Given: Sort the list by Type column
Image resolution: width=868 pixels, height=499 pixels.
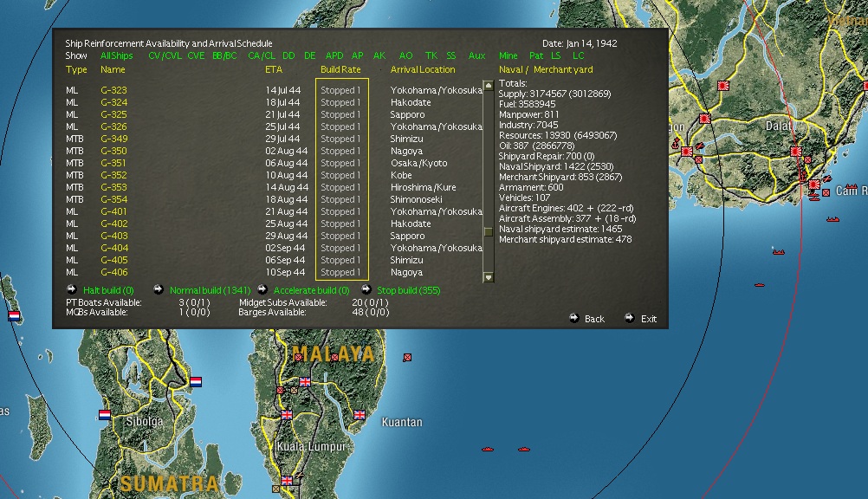Looking at the screenshot, I should click(x=76, y=70).
